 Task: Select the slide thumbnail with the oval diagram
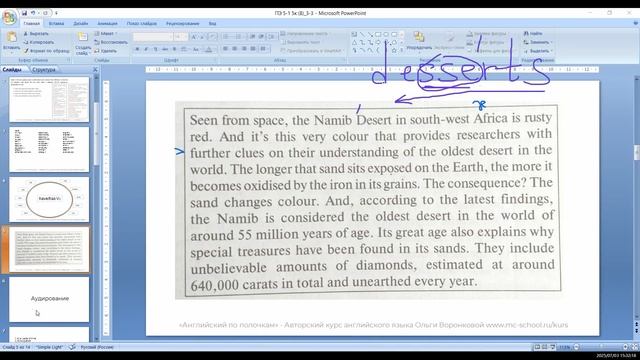pos(49,200)
